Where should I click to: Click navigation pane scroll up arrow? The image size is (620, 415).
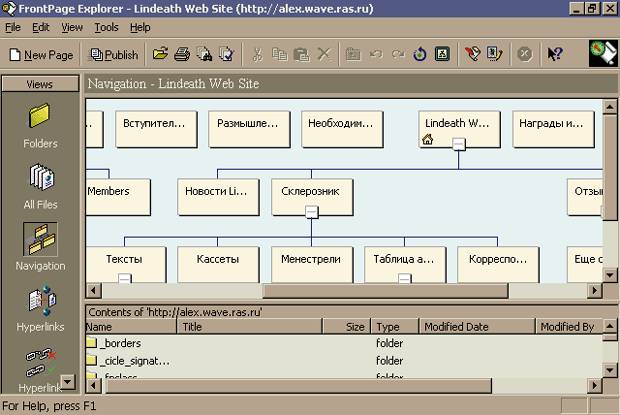click(x=610, y=107)
